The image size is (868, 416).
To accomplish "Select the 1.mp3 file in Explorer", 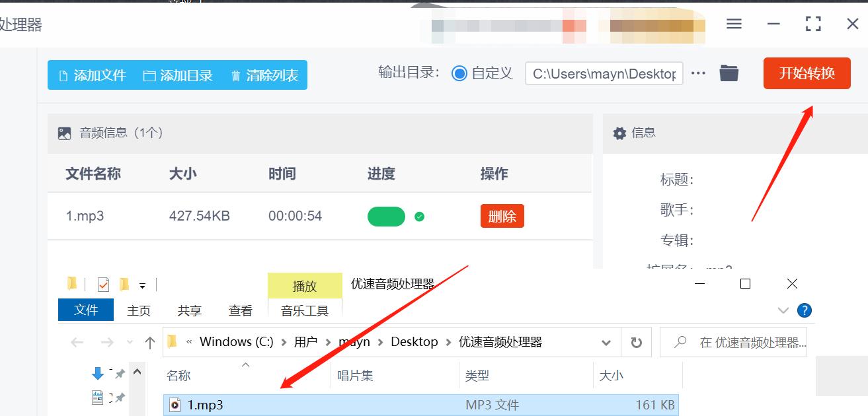I will point(204,405).
